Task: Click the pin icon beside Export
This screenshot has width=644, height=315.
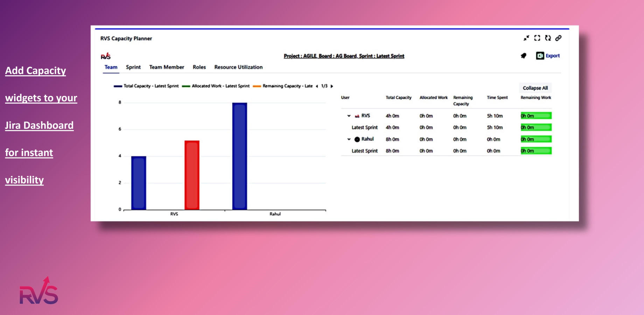Action: pyautogui.click(x=524, y=56)
